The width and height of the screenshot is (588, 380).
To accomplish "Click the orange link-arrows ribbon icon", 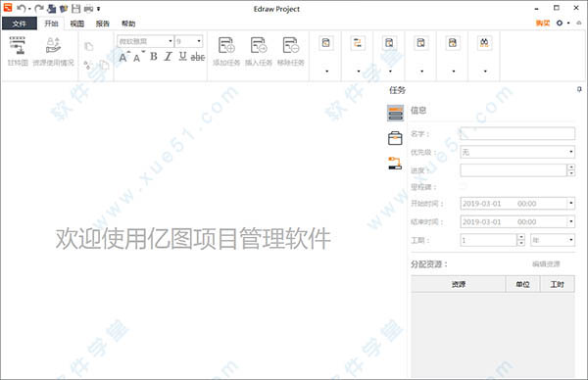I will tap(358, 43).
